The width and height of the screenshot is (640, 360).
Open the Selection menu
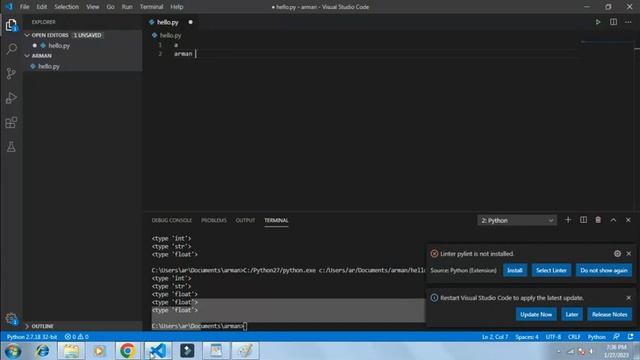(x=67, y=7)
